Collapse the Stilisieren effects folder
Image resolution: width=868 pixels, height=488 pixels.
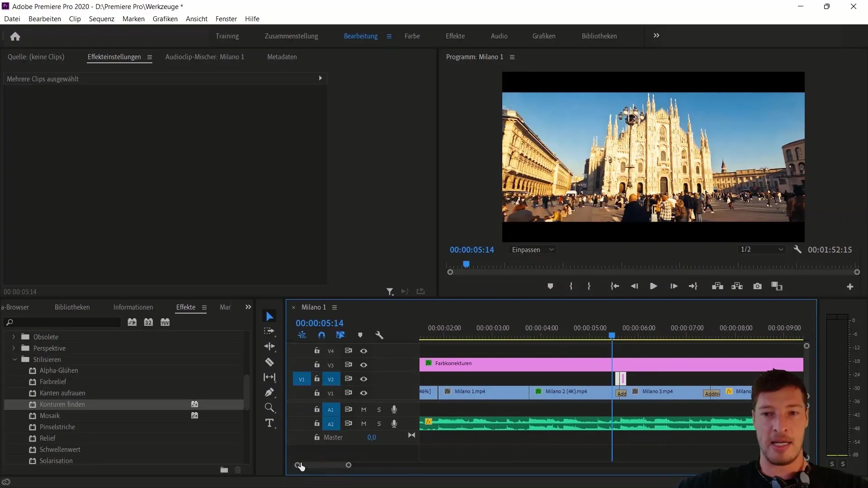(x=14, y=359)
